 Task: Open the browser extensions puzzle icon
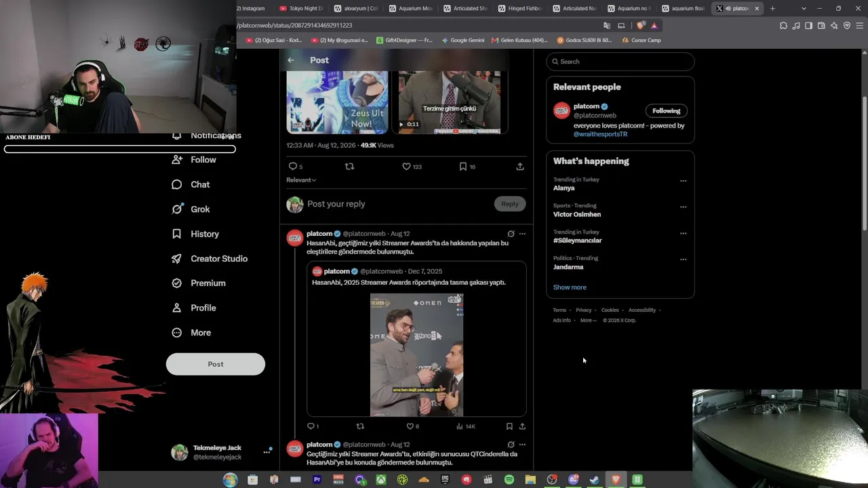783,26
